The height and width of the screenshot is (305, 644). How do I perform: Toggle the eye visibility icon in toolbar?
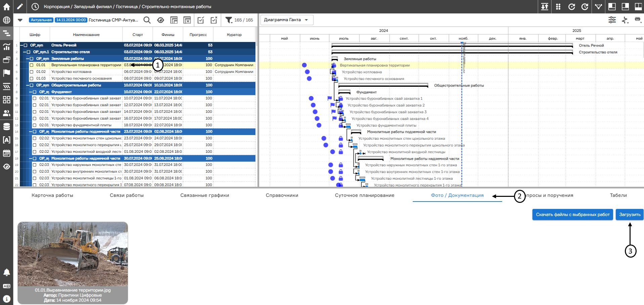tap(161, 20)
